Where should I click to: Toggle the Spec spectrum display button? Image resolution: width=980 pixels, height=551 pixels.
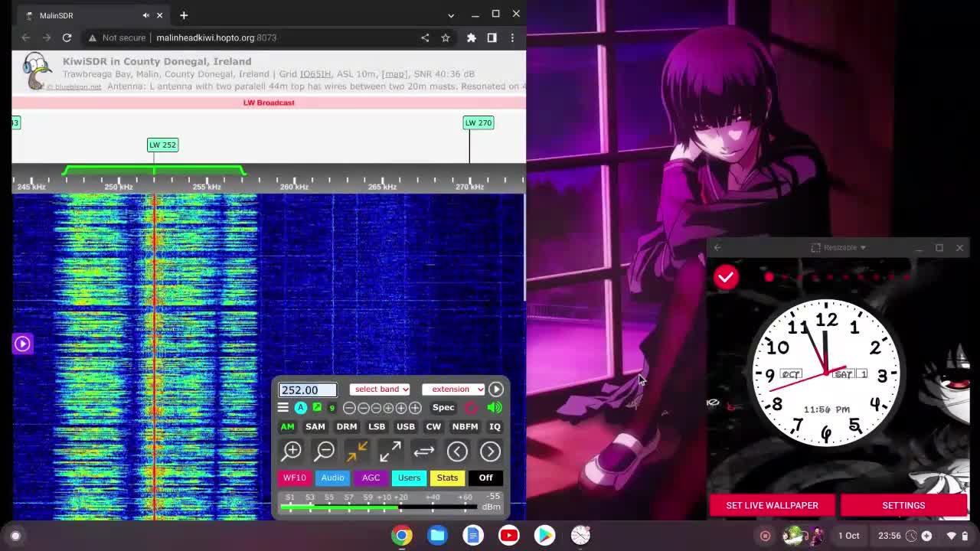443,408
